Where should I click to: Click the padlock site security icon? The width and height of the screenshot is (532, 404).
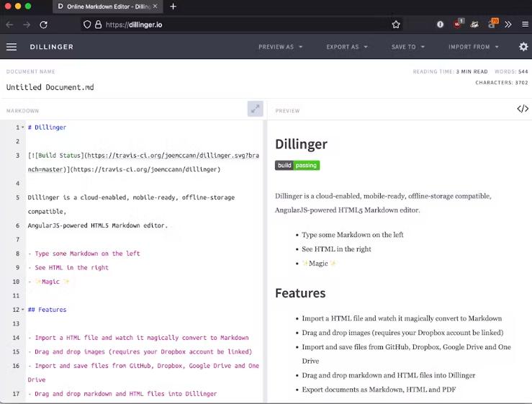(x=98, y=24)
